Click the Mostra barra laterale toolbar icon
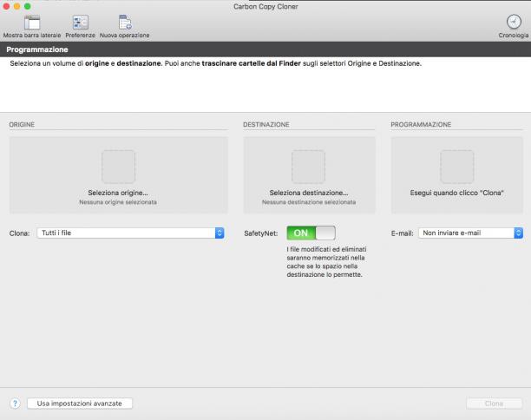 [32, 23]
